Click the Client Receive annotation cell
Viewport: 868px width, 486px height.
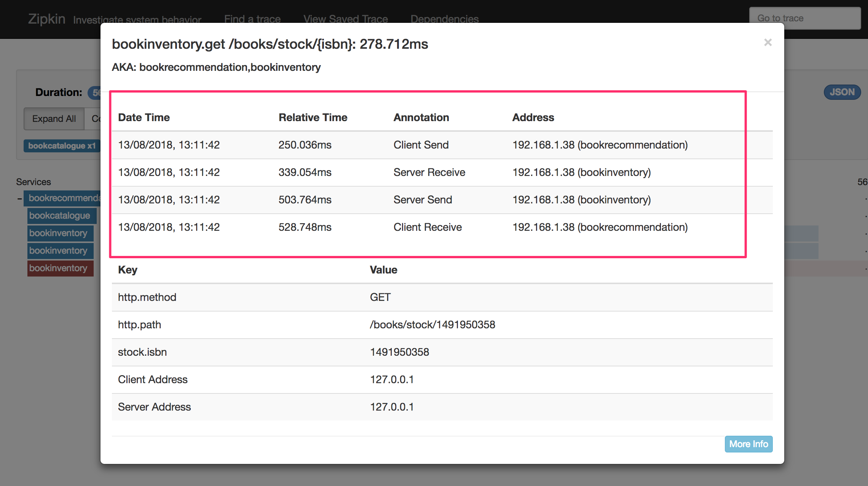point(428,227)
